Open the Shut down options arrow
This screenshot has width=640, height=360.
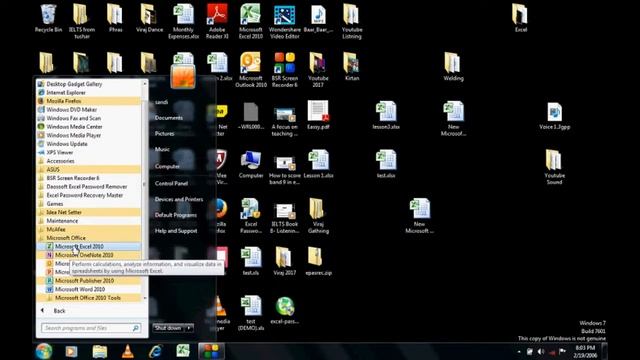tap(189, 328)
